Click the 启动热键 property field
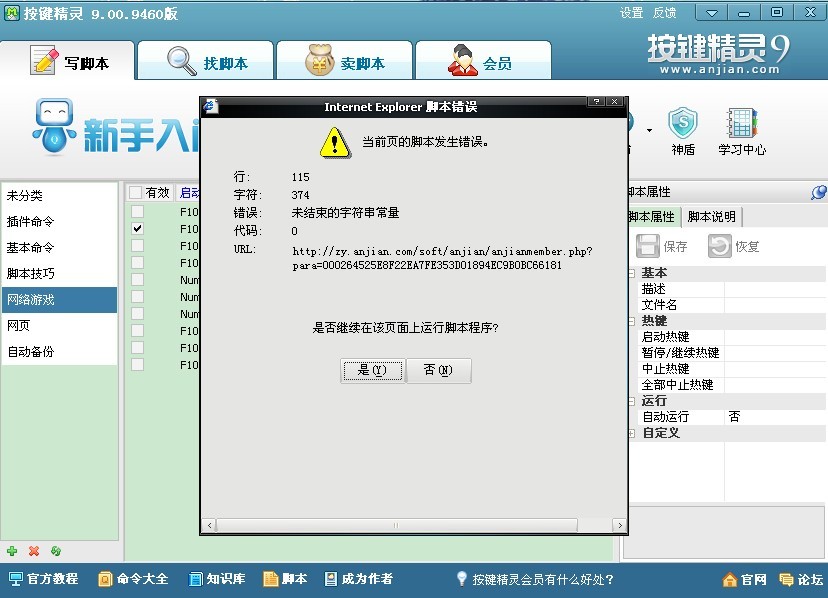The height and width of the screenshot is (598, 828). tap(775, 337)
